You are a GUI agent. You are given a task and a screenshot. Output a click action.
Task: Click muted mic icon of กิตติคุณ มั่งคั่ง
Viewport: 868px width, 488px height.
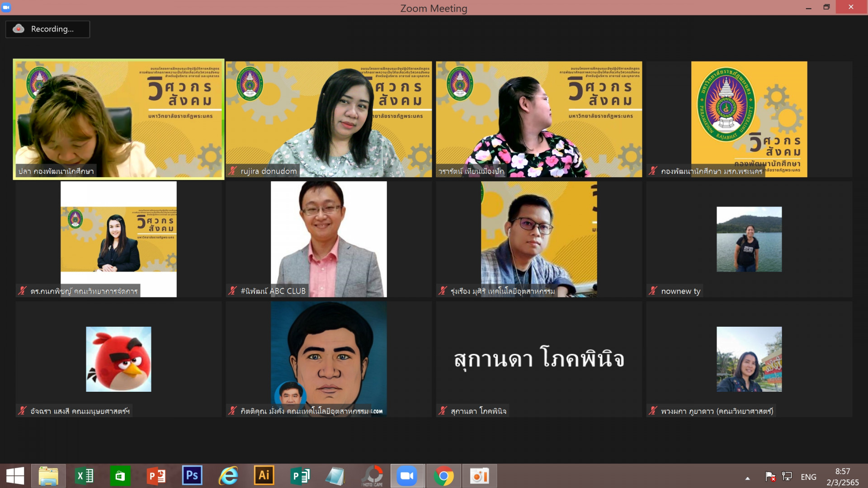[232, 411]
